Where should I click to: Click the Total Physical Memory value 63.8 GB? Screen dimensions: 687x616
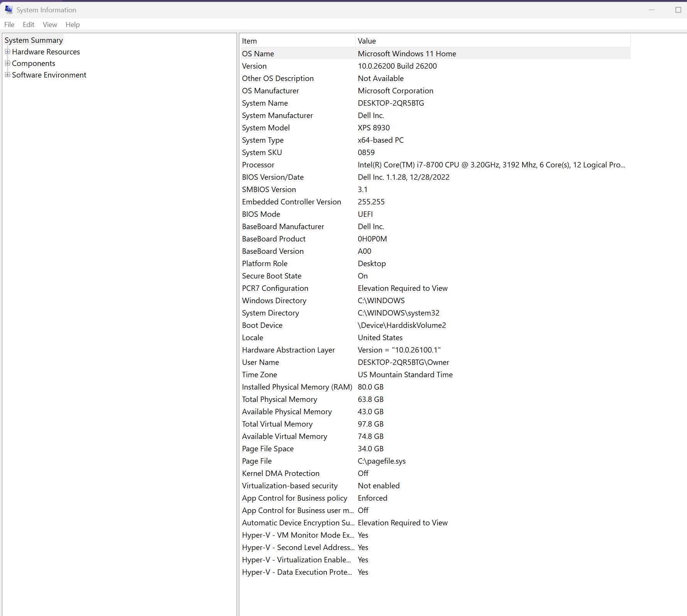click(371, 399)
